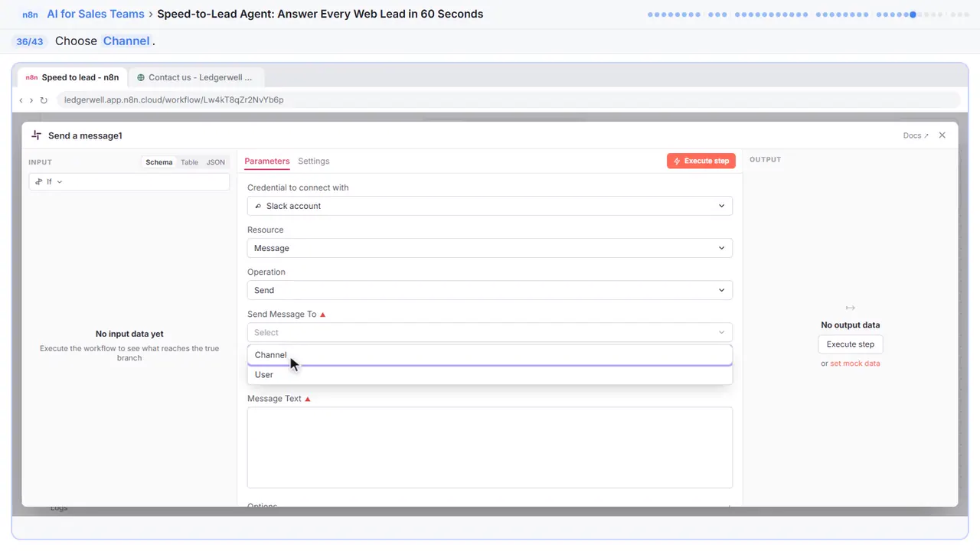This screenshot has width=980, height=551.
Task: Open the Contact us - Ledgerwell browser tab
Action: pyautogui.click(x=196, y=77)
